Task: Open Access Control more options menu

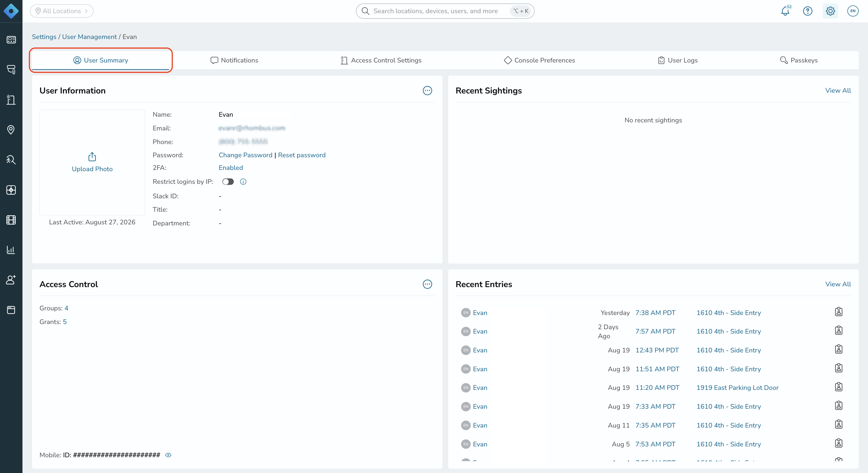Action: tap(427, 284)
